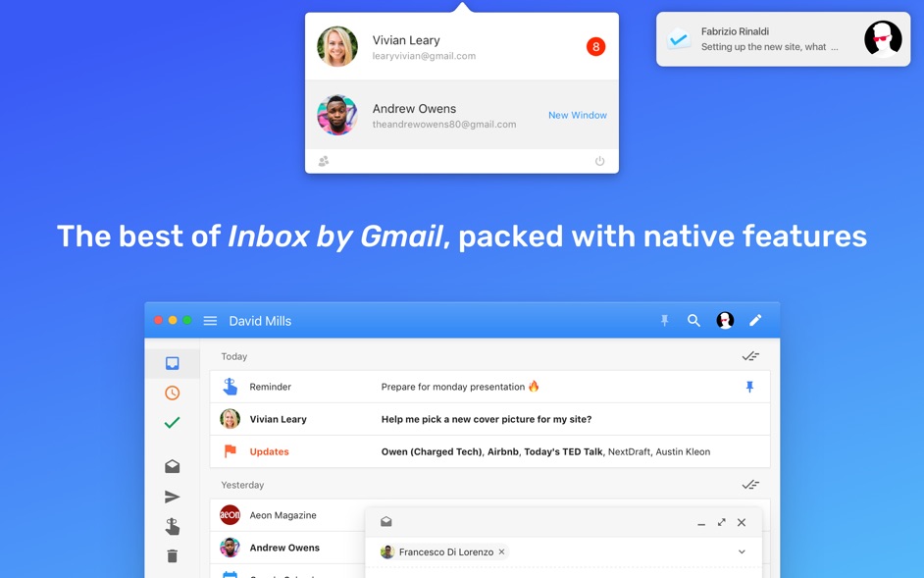Screen dimensions: 924x578
Task: Open Vivian Leary's cover picture email
Action: coord(489,419)
